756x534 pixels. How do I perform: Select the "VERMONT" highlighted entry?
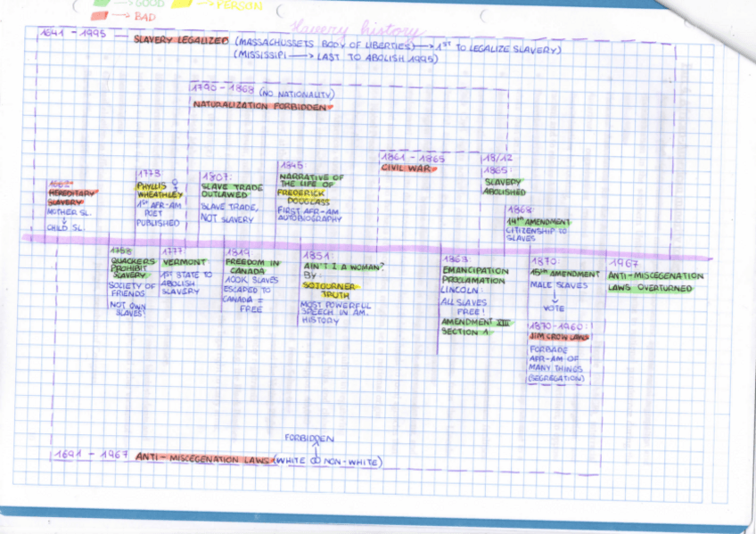[185, 263]
